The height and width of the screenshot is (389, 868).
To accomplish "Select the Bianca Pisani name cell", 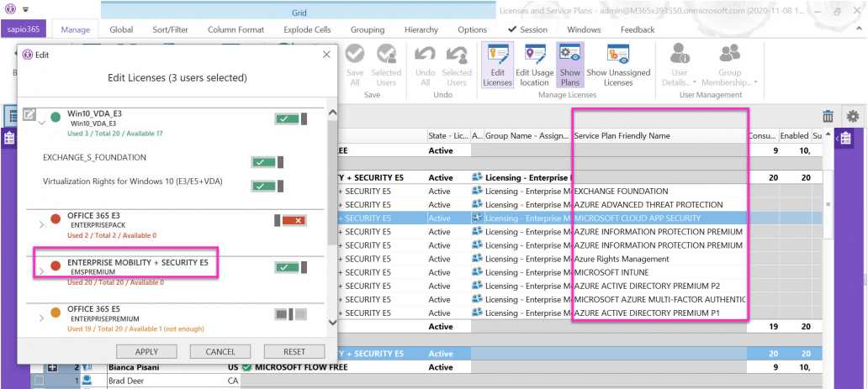I will pos(166,367).
